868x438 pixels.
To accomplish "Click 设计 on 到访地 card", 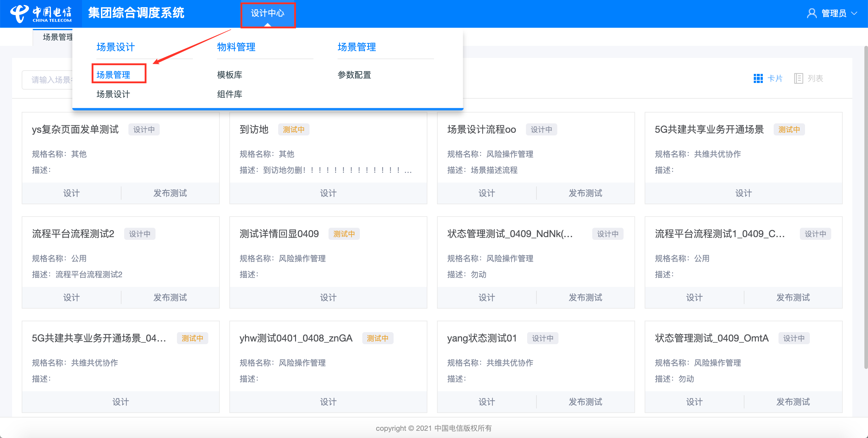I will click(328, 193).
